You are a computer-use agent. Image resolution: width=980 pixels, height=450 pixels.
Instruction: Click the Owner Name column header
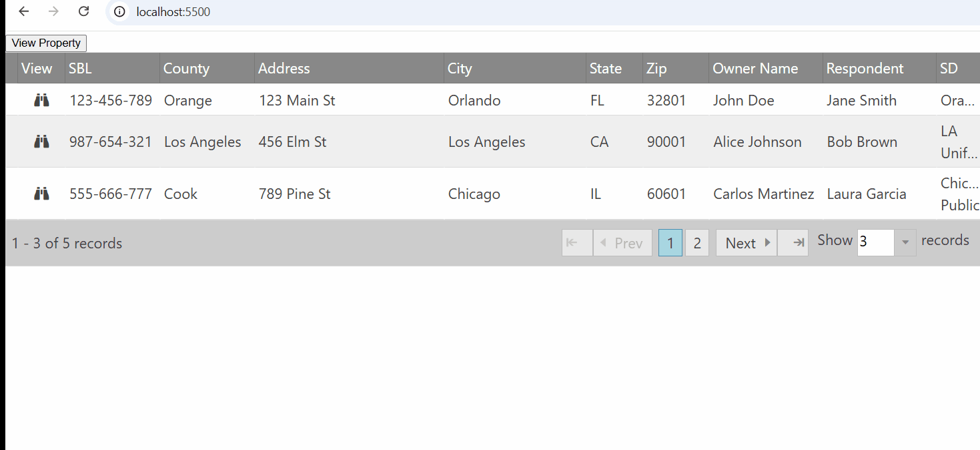[755, 68]
